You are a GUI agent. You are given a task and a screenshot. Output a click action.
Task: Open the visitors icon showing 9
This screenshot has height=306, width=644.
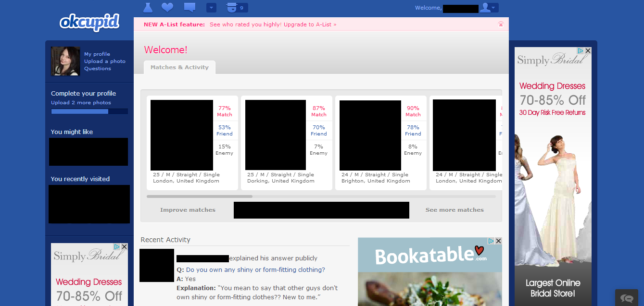pyautogui.click(x=237, y=8)
